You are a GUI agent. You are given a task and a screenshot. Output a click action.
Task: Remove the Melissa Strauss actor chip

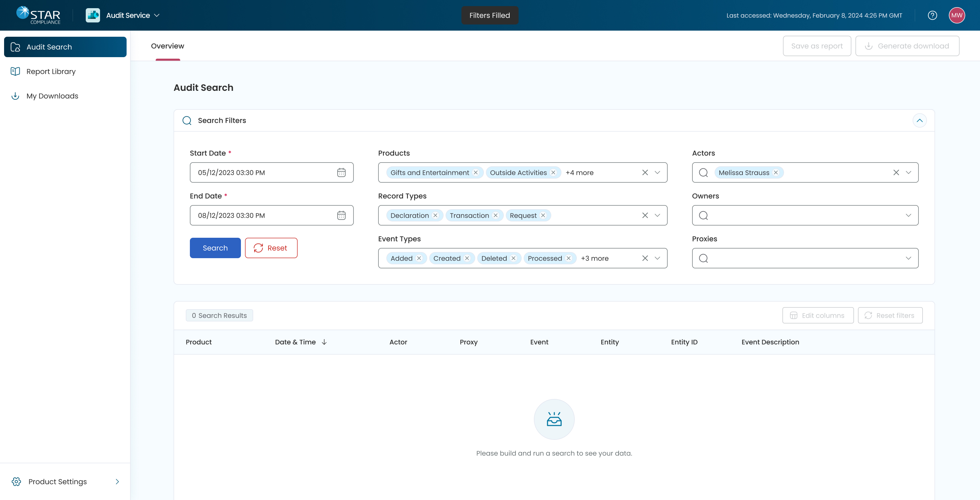pyautogui.click(x=776, y=173)
